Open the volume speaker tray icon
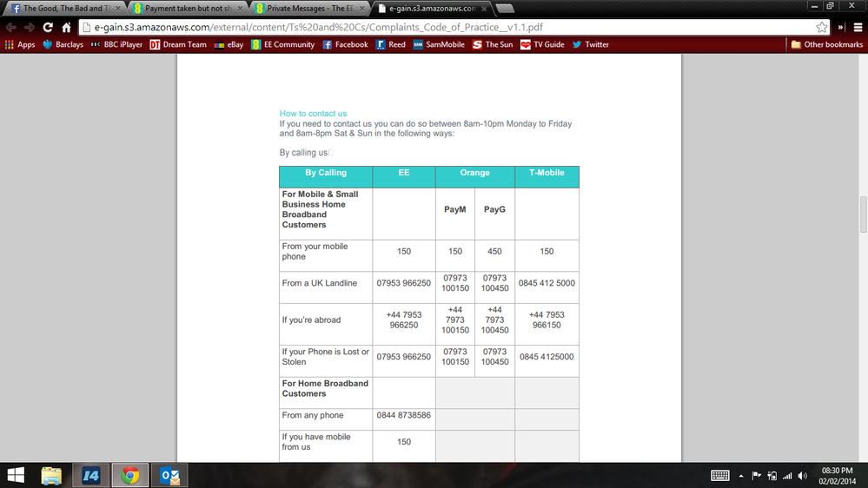The image size is (868, 488). (x=802, y=475)
